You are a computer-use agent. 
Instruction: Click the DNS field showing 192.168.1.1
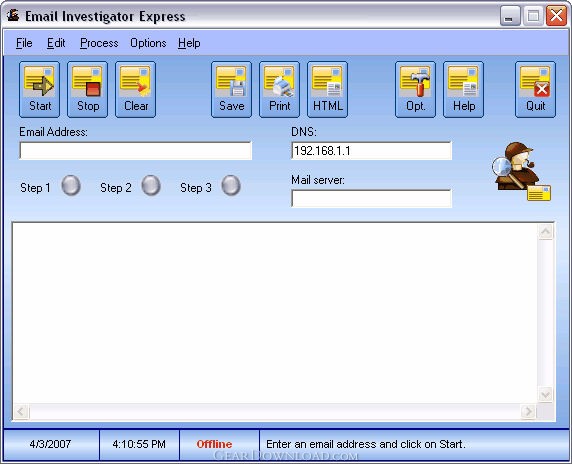[x=371, y=151]
